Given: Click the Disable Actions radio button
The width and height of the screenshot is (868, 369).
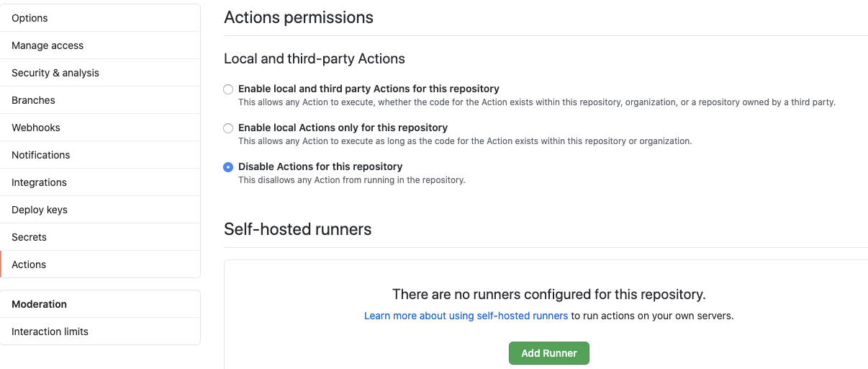Looking at the screenshot, I should click(x=228, y=167).
